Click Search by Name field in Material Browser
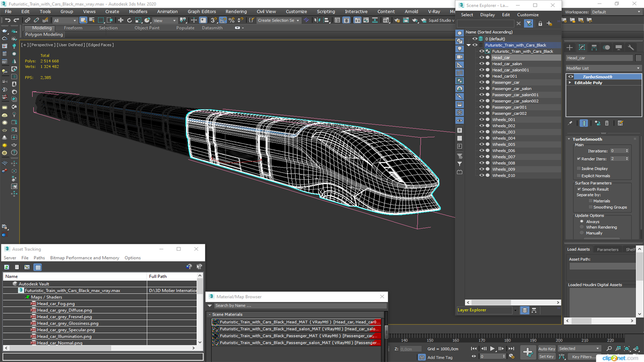The height and width of the screenshot is (362, 644). coord(300,306)
